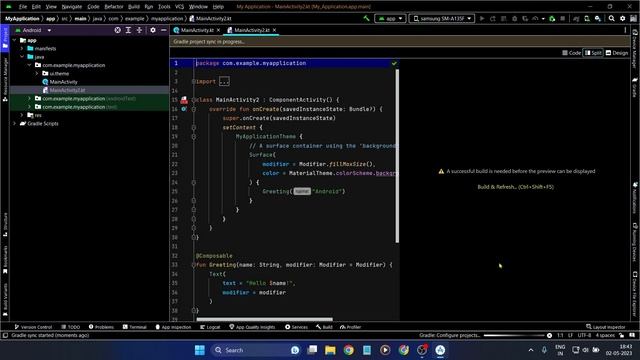The image size is (640, 360).
Task: Click Expand All in project panel
Action: 128,30
